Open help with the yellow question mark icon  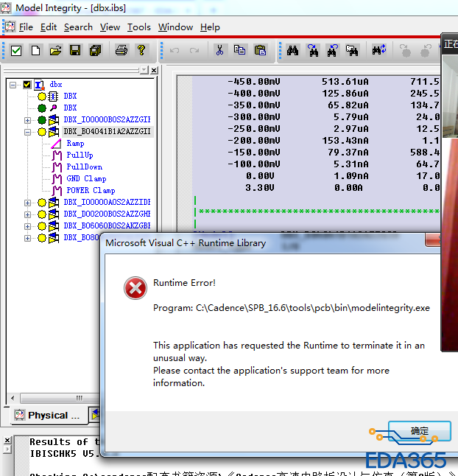141,50
